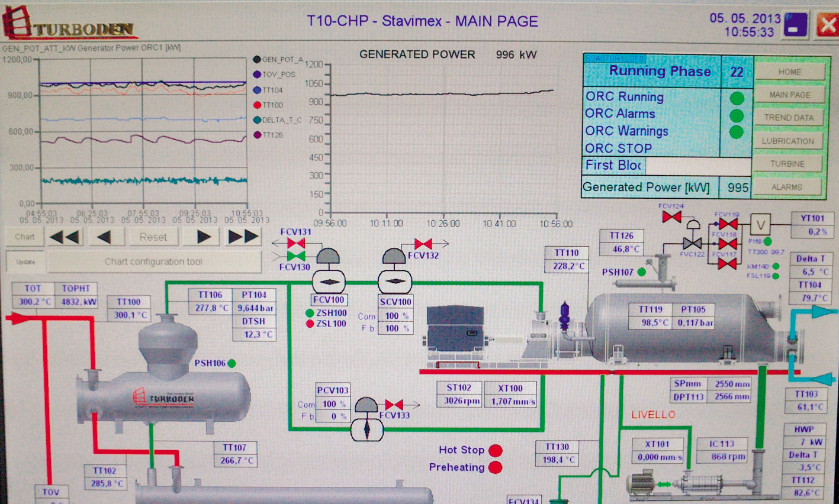Select the FCV124 red valve icon

point(671,218)
